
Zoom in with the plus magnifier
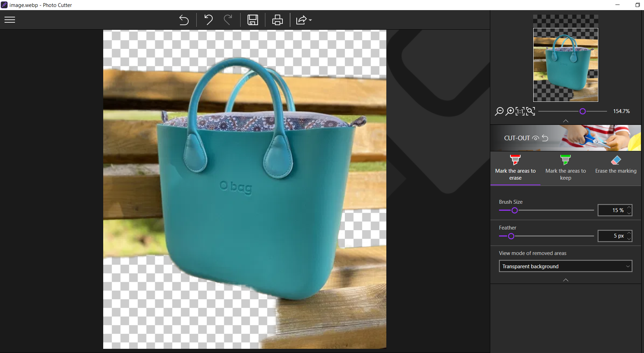[510, 111]
